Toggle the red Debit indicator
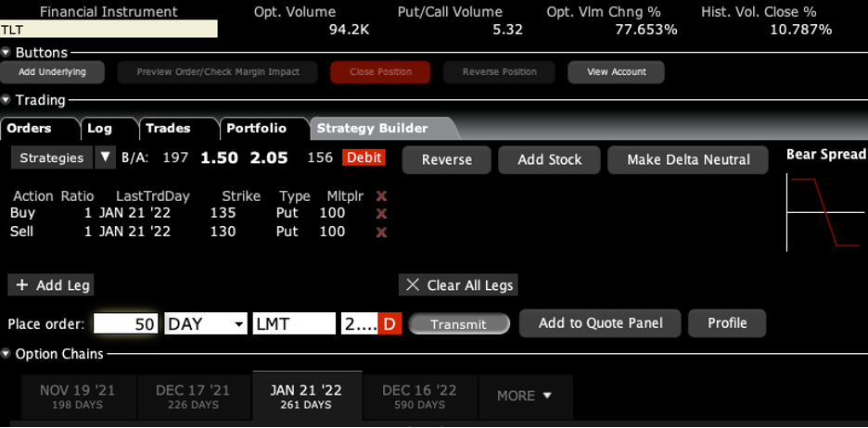This screenshot has height=428, width=868. 364,157
